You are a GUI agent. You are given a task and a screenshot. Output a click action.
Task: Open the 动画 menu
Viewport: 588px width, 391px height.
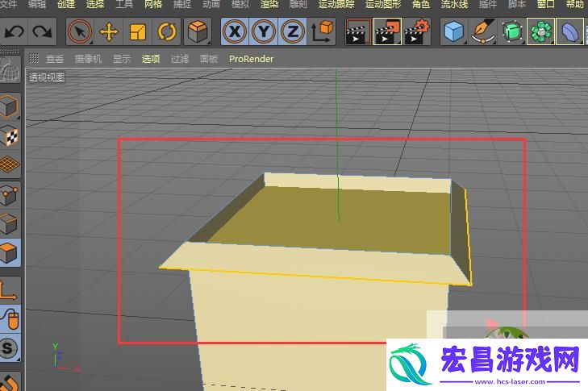point(211,5)
